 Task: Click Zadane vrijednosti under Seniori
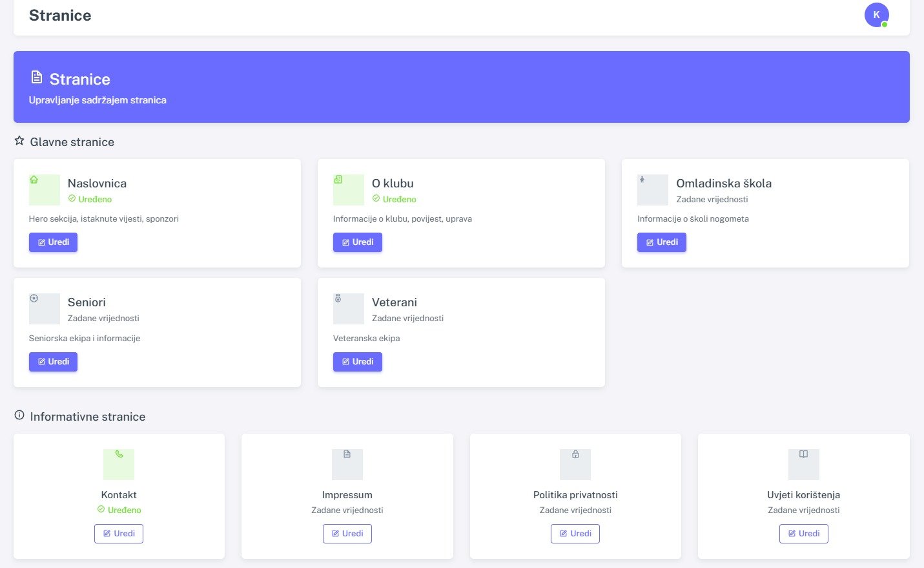tap(103, 319)
